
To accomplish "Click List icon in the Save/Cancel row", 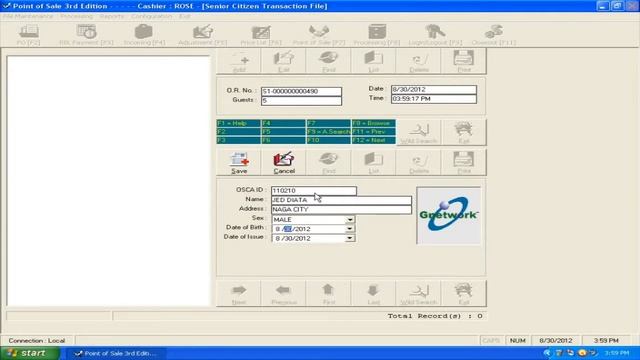I will [x=373, y=162].
